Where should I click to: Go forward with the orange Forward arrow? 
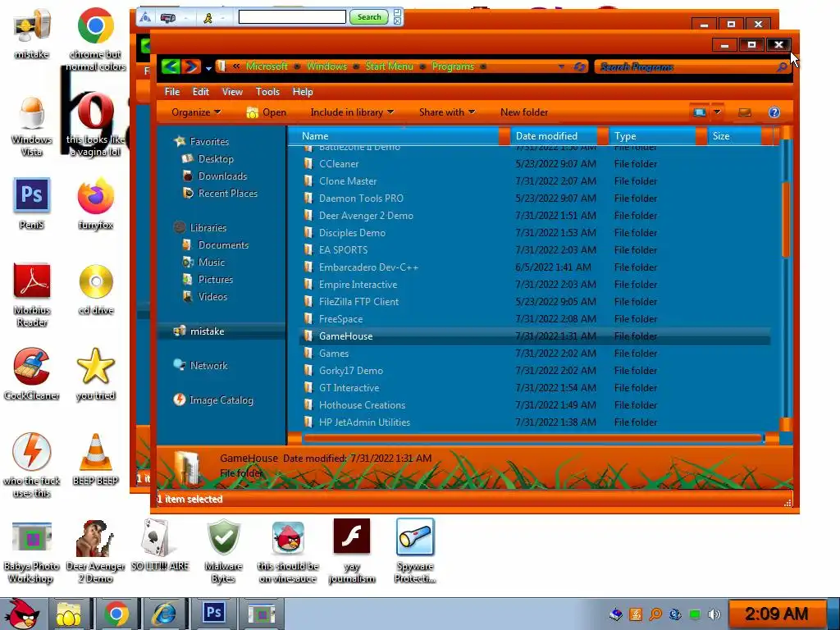(x=190, y=66)
